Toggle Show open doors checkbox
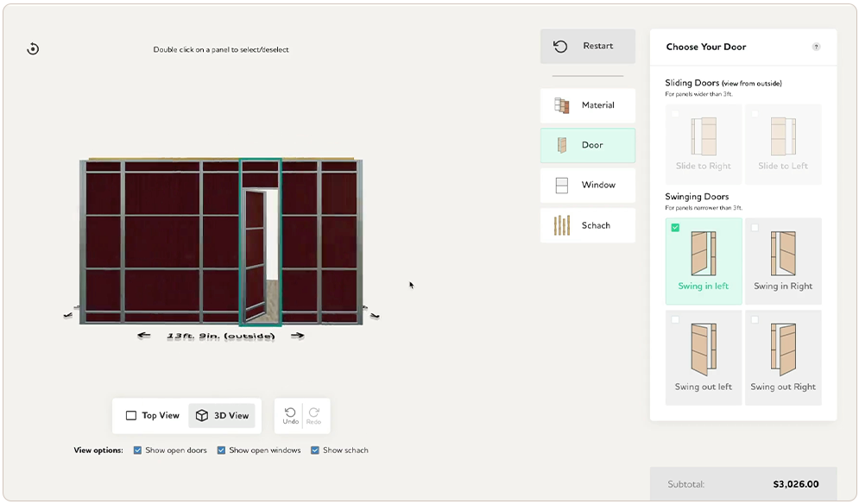The width and height of the screenshot is (859, 504). click(x=137, y=450)
